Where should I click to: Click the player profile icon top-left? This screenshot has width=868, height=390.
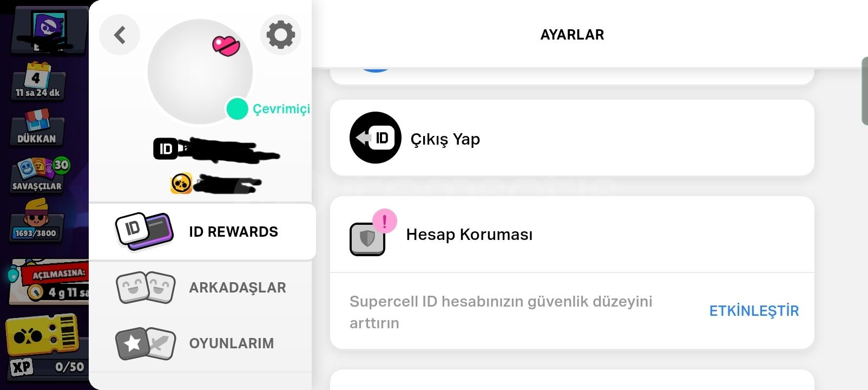click(49, 30)
